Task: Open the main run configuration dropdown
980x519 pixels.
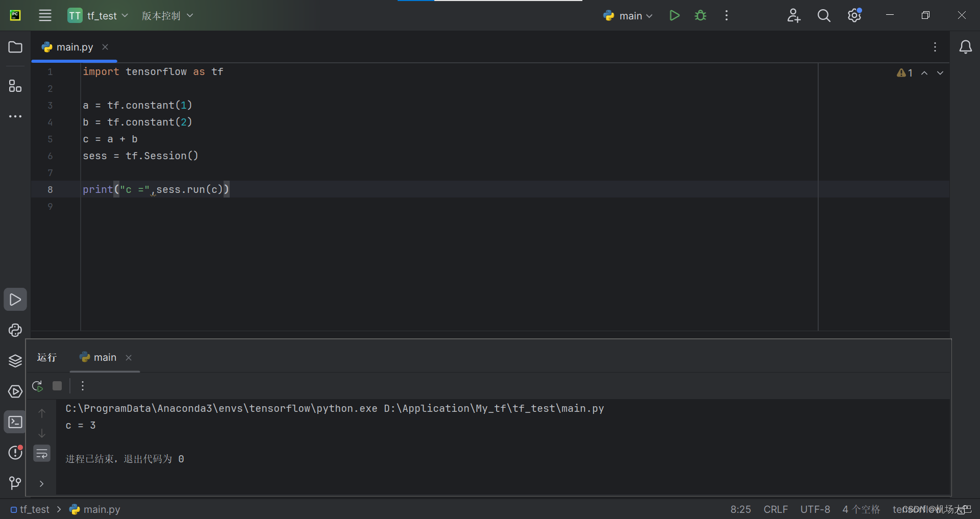Action: coord(627,16)
